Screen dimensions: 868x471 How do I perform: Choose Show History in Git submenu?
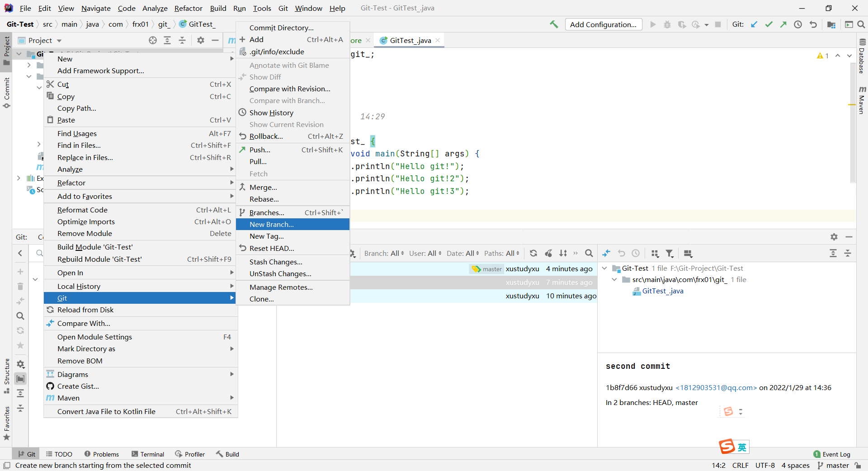tap(292, 113)
